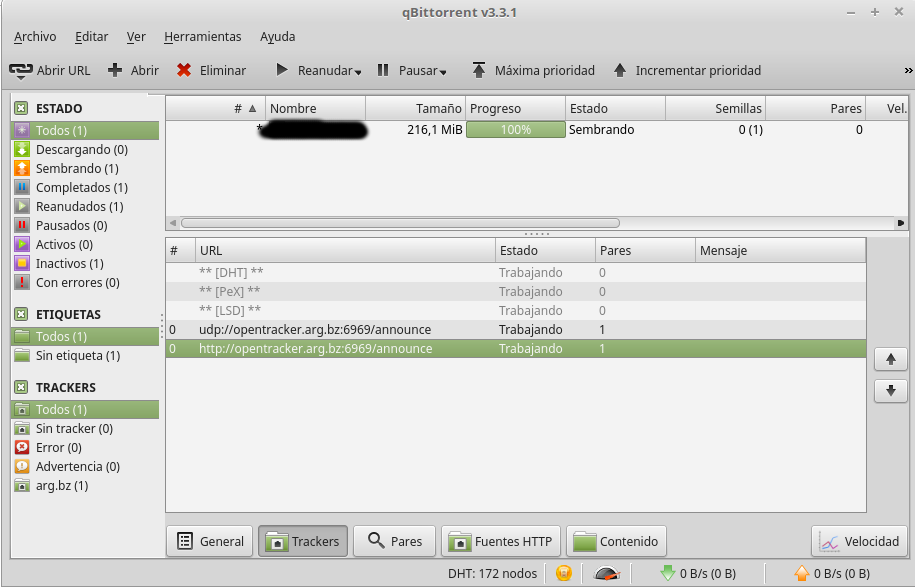This screenshot has width=915, height=587.
Task: Move tracker up with arrow button
Action: click(x=890, y=359)
